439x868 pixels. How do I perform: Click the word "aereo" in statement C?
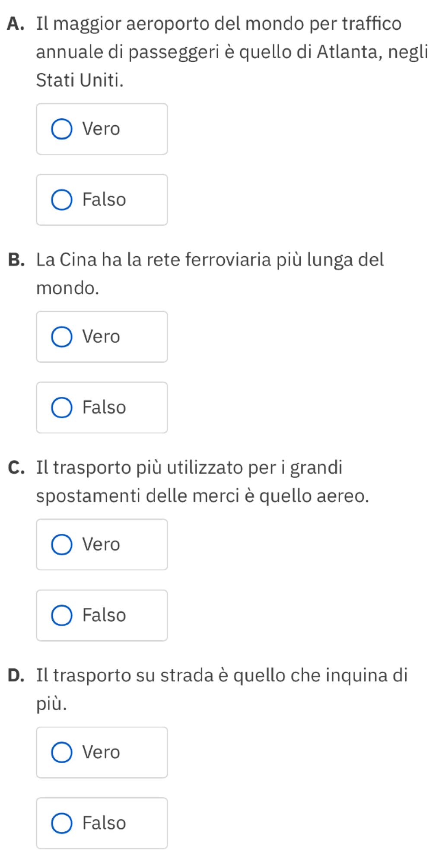(x=342, y=496)
